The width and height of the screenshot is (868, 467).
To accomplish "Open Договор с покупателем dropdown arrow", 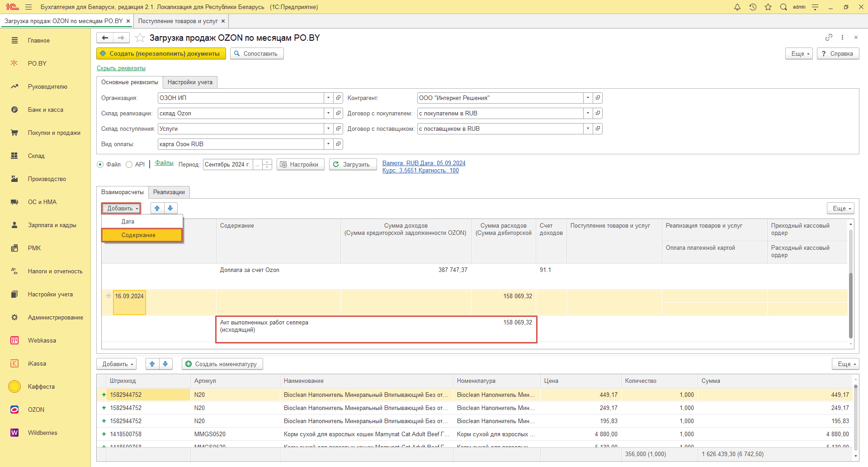I will [588, 113].
